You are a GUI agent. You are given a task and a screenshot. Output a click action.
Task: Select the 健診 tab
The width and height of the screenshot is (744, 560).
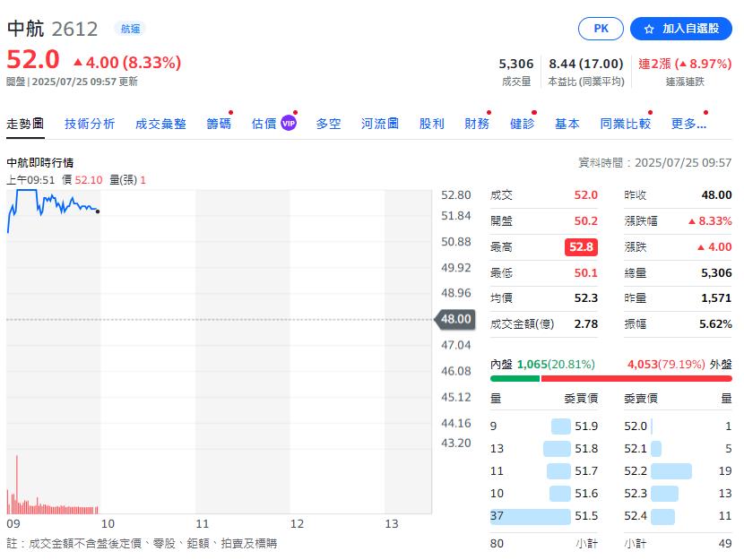tap(522, 124)
